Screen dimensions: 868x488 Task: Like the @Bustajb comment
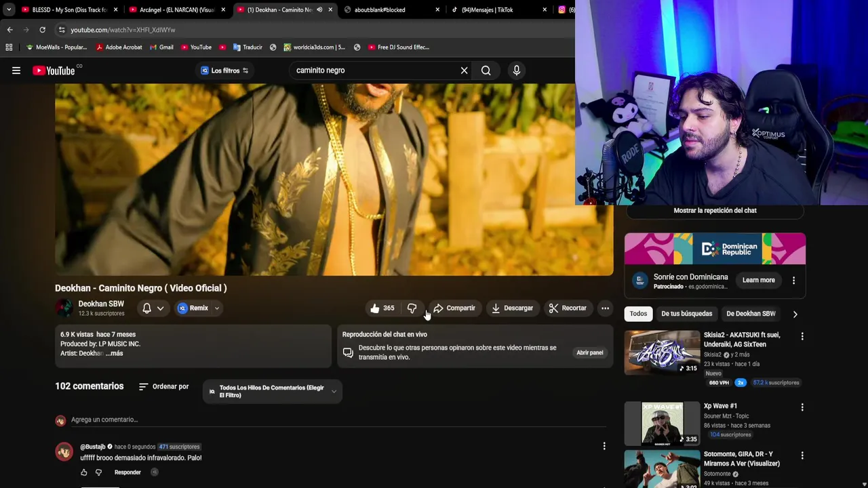point(84,472)
